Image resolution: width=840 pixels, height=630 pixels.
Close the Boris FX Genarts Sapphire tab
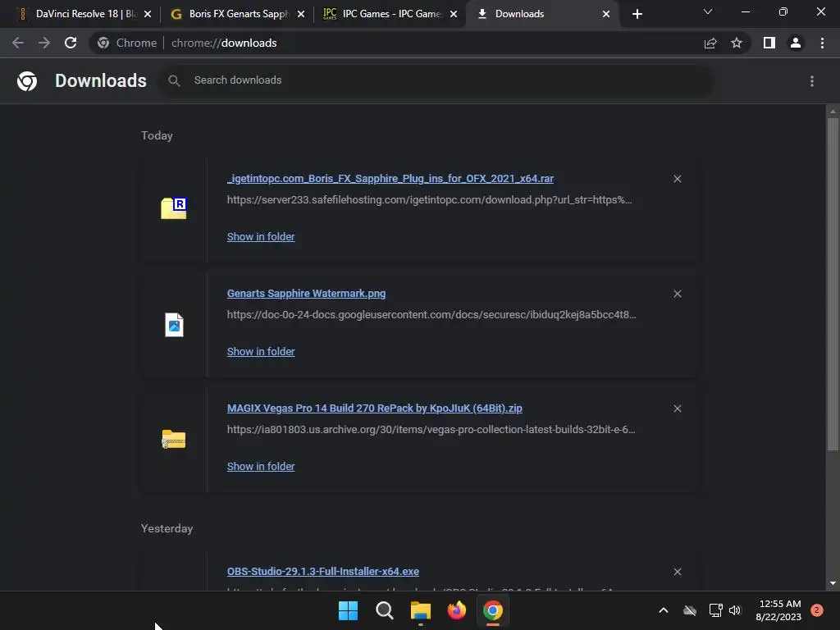pyautogui.click(x=301, y=14)
